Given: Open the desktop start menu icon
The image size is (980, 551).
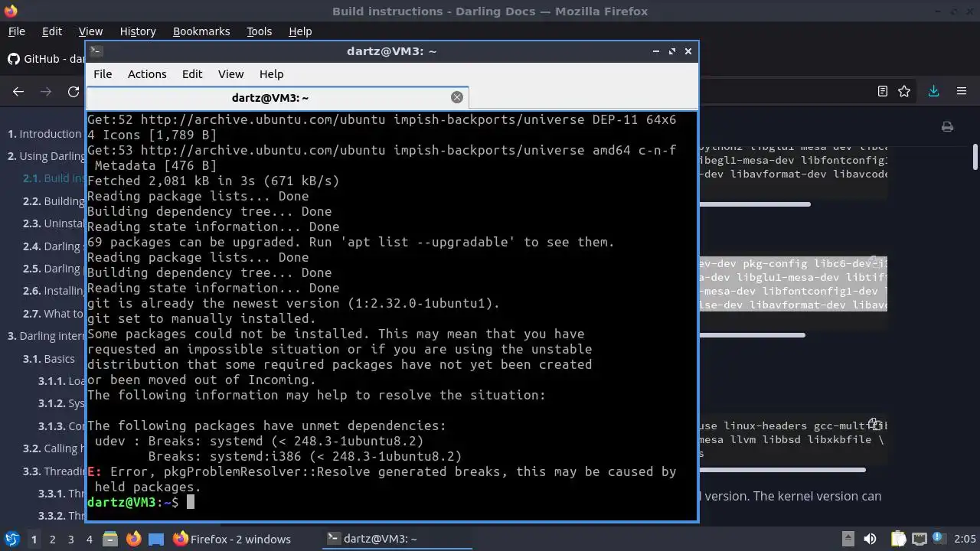Looking at the screenshot, I should (x=11, y=539).
